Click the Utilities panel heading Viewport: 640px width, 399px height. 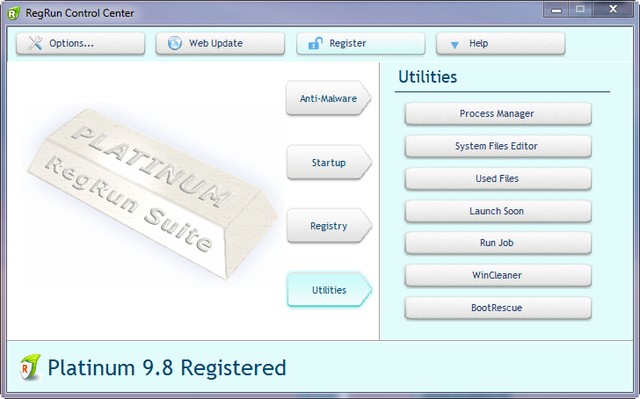click(427, 77)
